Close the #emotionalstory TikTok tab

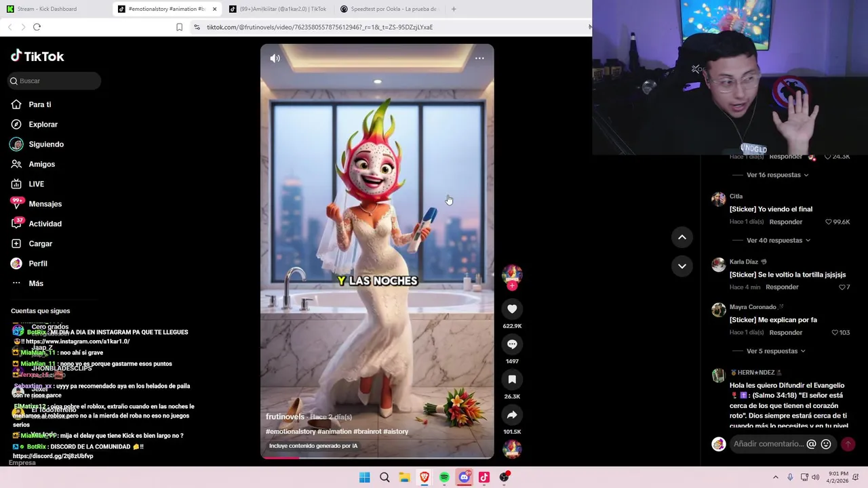tap(214, 9)
